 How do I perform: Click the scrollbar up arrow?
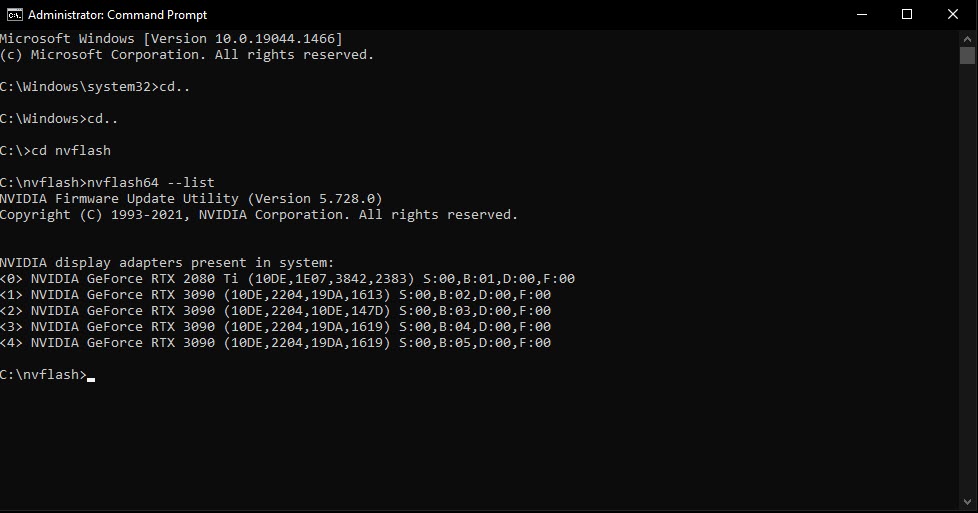[967, 39]
